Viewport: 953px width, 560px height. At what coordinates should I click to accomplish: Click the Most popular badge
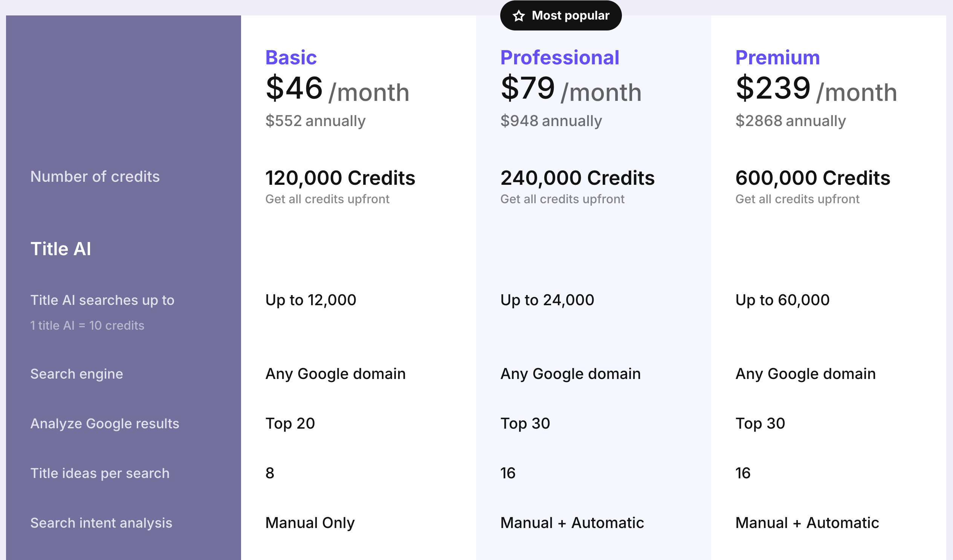[x=561, y=15]
